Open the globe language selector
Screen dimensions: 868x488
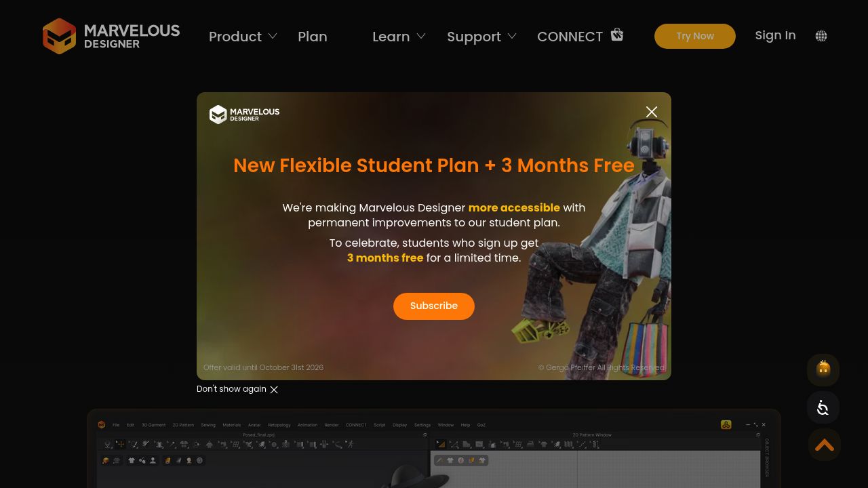821,36
